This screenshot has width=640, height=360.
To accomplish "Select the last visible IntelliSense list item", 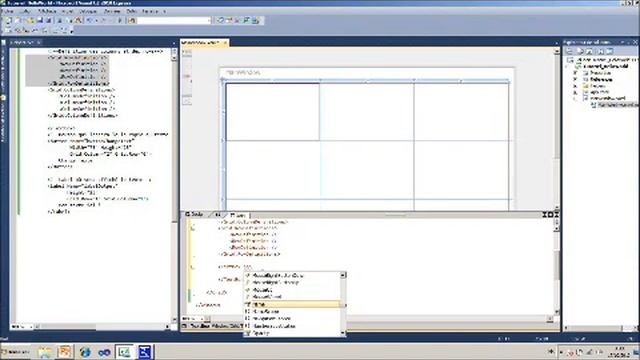I will 292,333.
